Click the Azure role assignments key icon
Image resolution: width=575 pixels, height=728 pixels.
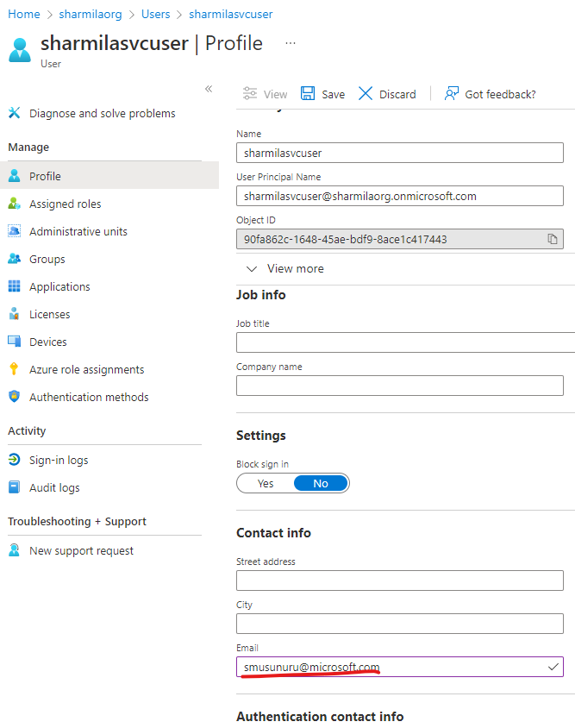14,368
